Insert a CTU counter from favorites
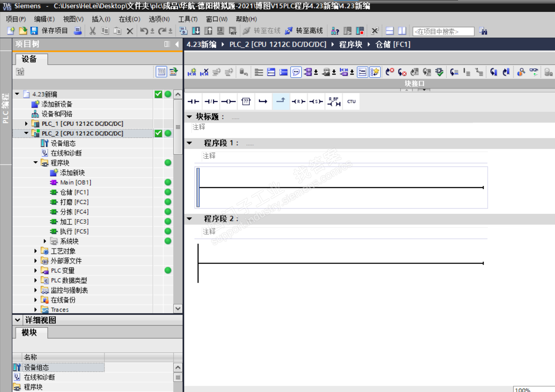The width and height of the screenshot is (555, 392). [351, 101]
